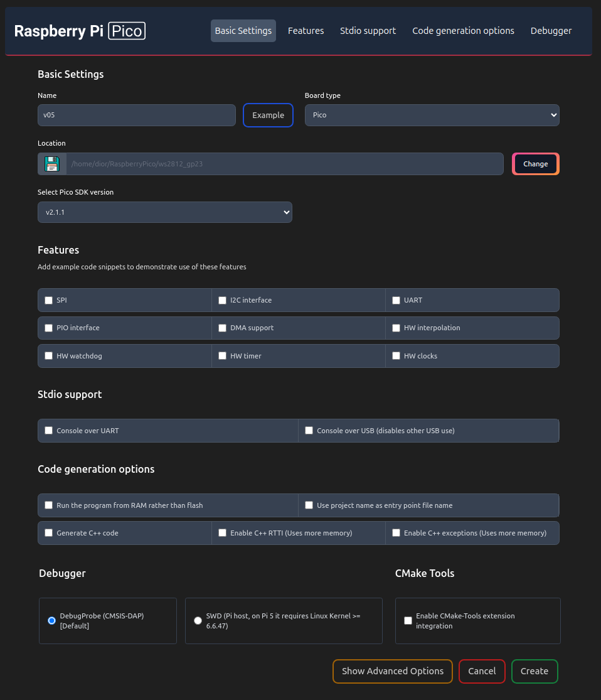Image resolution: width=601 pixels, height=700 pixels.
Task: Select SWD (Pi host) debugger radio button
Action: (x=198, y=620)
